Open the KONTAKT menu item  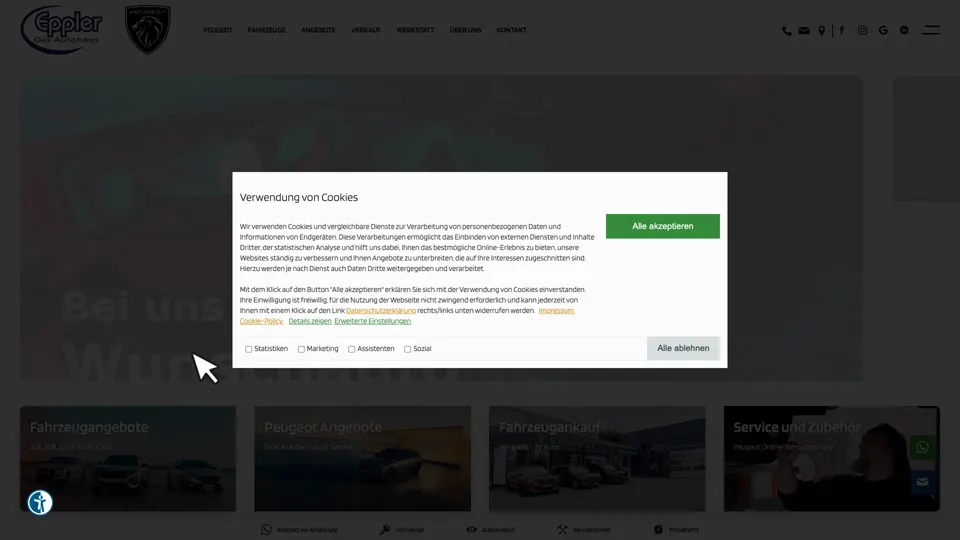tap(511, 30)
